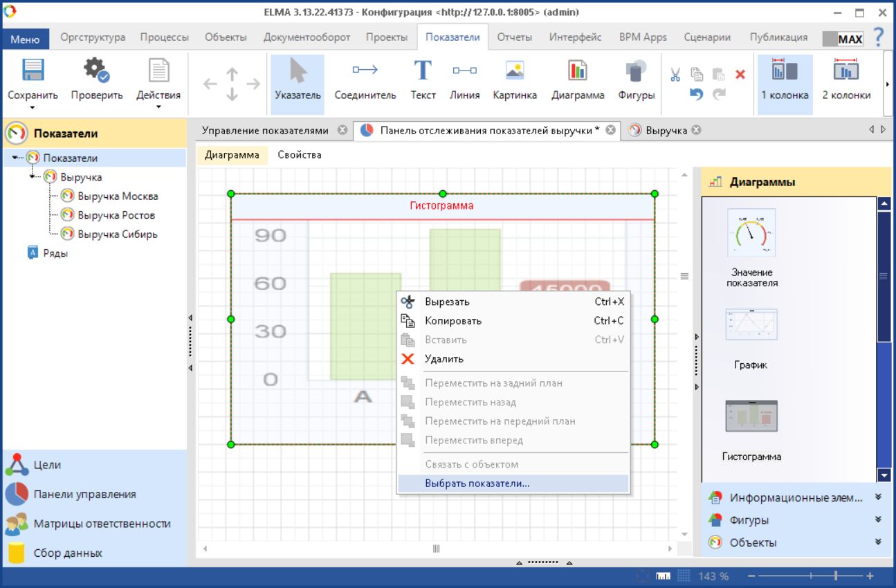Select the Указатель pointer tool
Image resolution: width=896 pixels, height=588 pixels.
coord(298,84)
